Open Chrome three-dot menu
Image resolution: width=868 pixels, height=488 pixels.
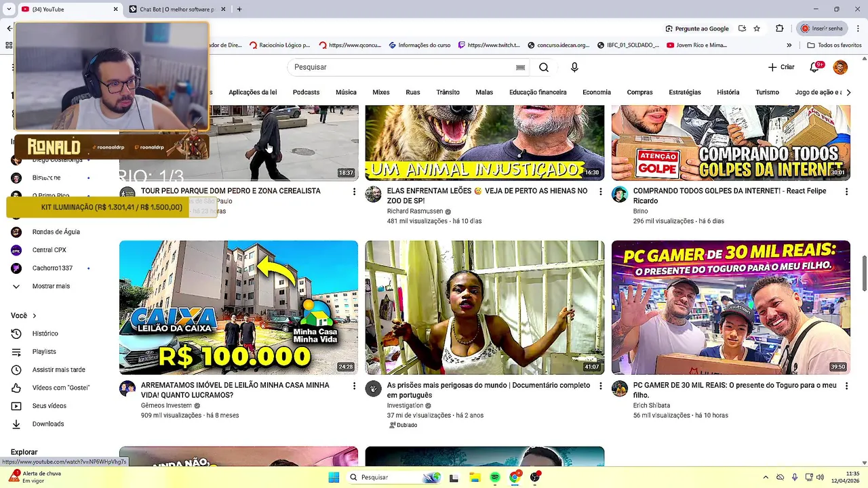tap(856, 28)
